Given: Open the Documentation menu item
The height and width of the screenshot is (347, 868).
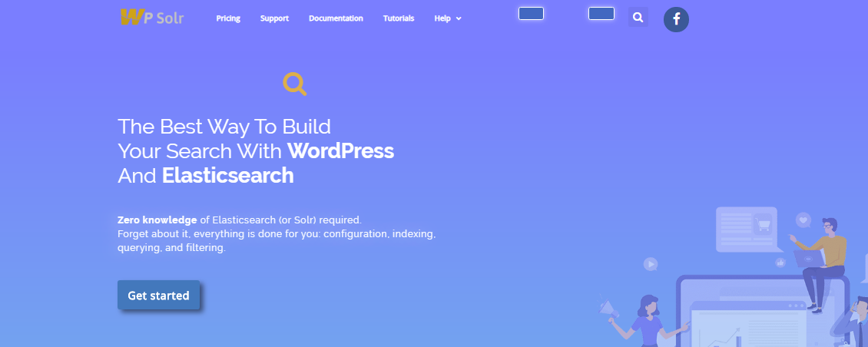Looking at the screenshot, I should [x=336, y=18].
